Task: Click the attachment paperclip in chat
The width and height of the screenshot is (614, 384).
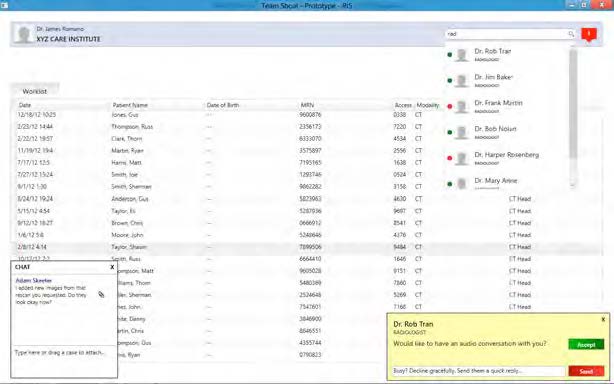Action: [101, 294]
